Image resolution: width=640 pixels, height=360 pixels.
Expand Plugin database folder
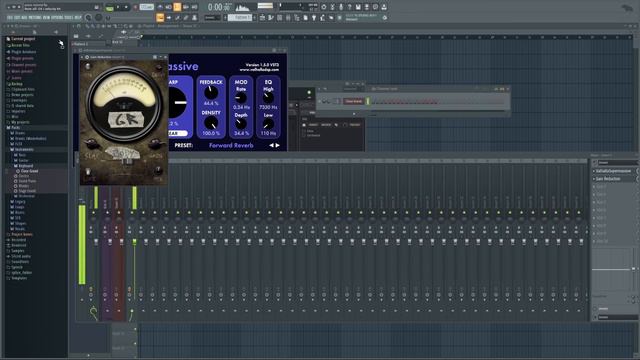point(24,52)
